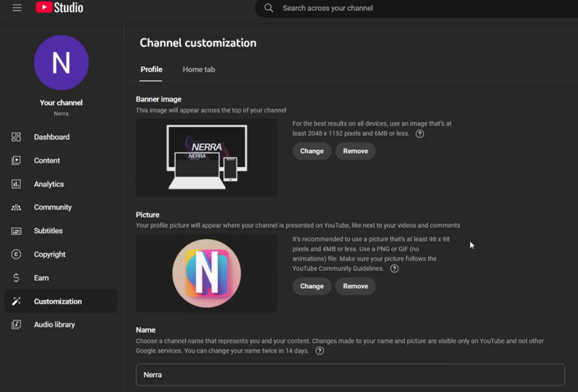The height and width of the screenshot is (392, 578).
Task: Click the Earn dollar icon
Action: (16, 278)
